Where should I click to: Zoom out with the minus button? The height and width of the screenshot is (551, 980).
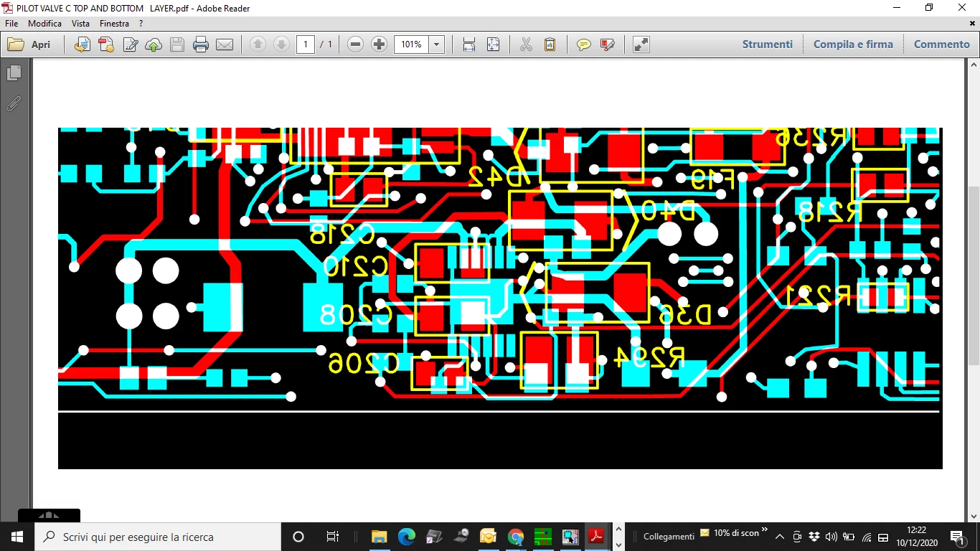355,44
